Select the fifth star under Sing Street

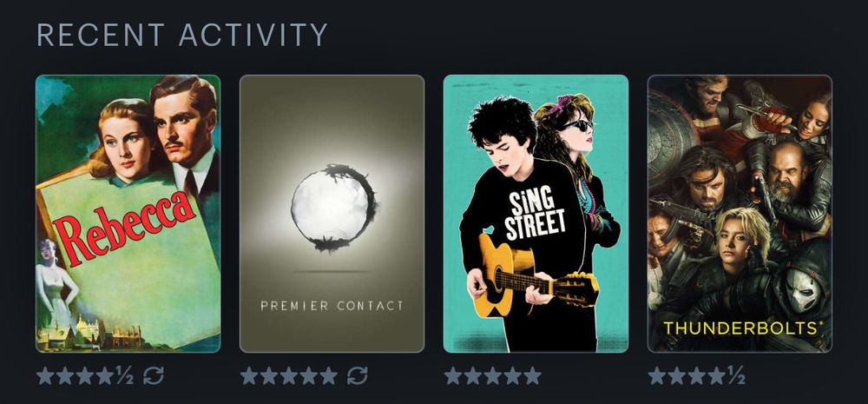tap(533, 375)
